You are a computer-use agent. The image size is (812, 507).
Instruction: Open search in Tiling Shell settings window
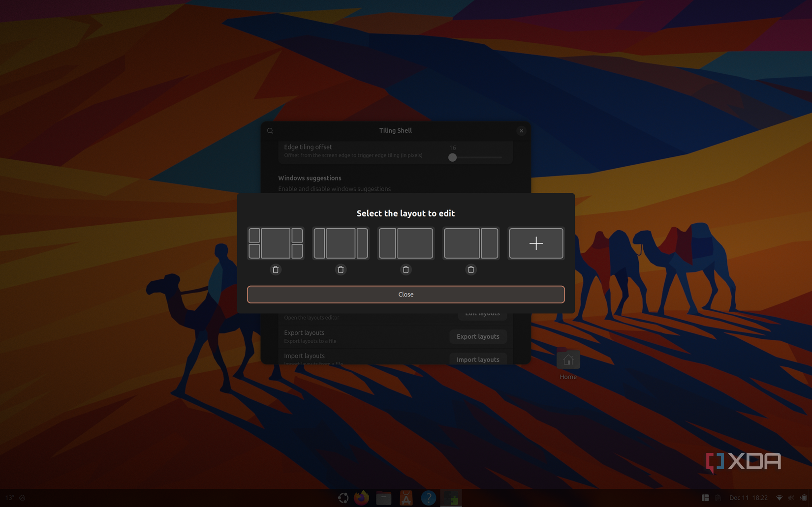(x=270, y=131)
